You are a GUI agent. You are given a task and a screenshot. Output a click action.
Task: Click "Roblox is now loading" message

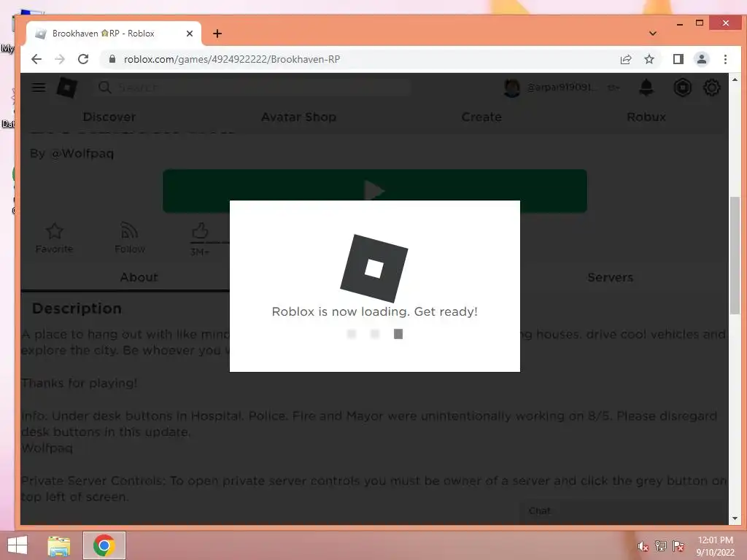tap(374, 311)
